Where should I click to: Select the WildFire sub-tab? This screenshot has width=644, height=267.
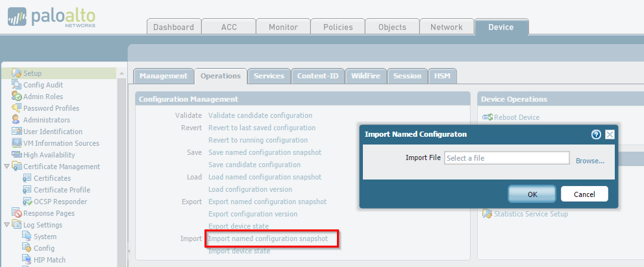pos(365,76)
